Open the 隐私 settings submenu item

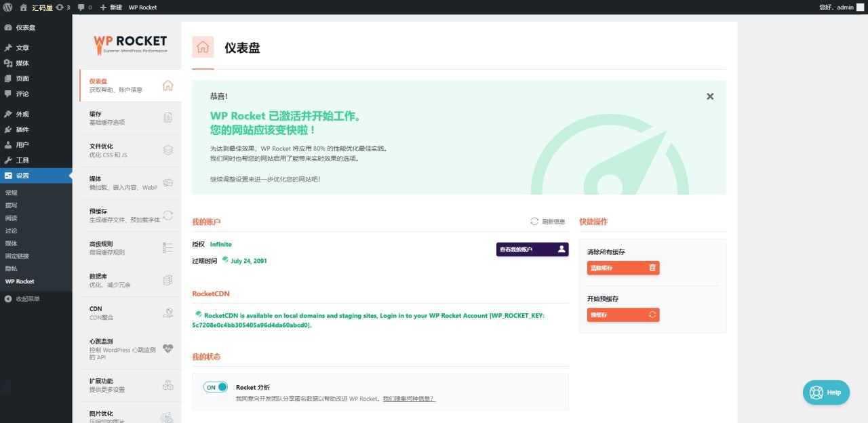pos(12,268)
